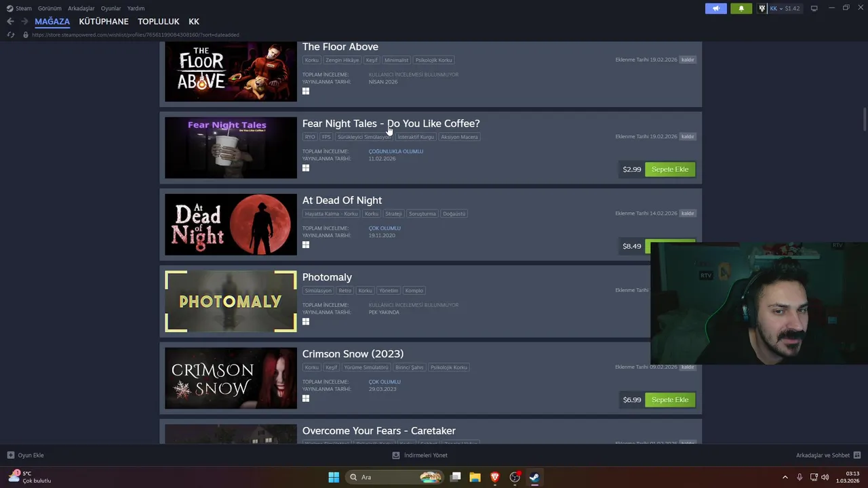Click the KK account avatar image
The height and width of the screenshot is (488, 868).
click(x=762, y=9)
